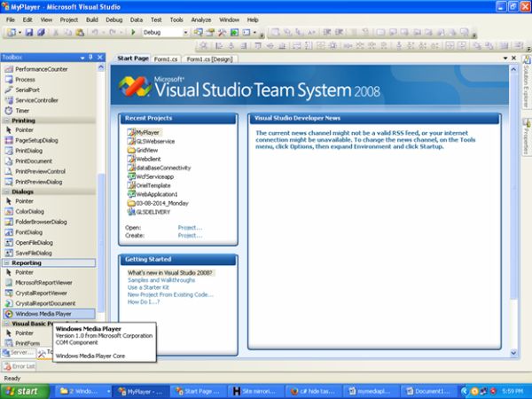Collapse the Reporting toolbox group
Screen dimensions: 532x399
click(6, 263)
